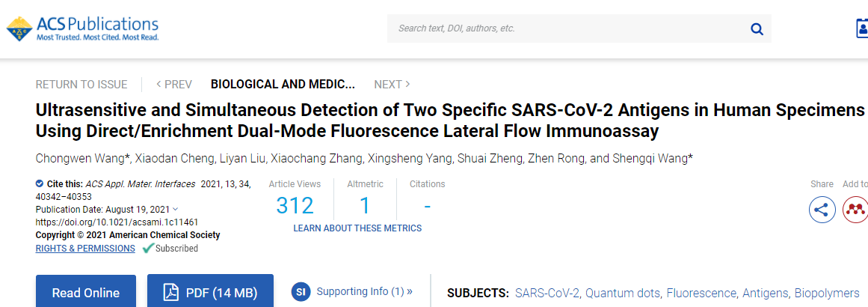Image resolution: width=868 pixels, height=307 pixels.
Task: Open the user account icon
Action: [861, 28]
